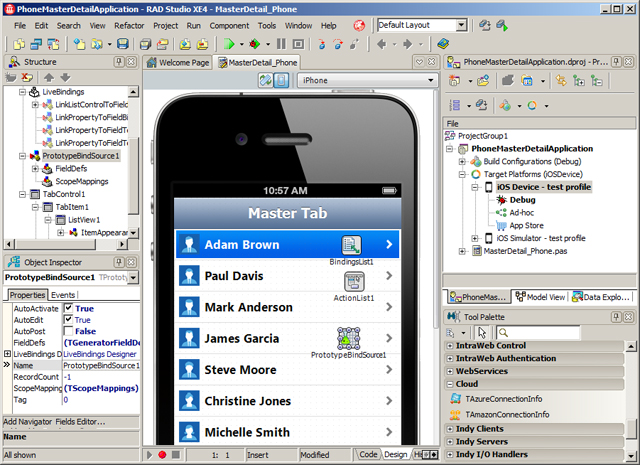Switch to the Events tab
Viewport: 640px width, 465px height.
[63, 295]
